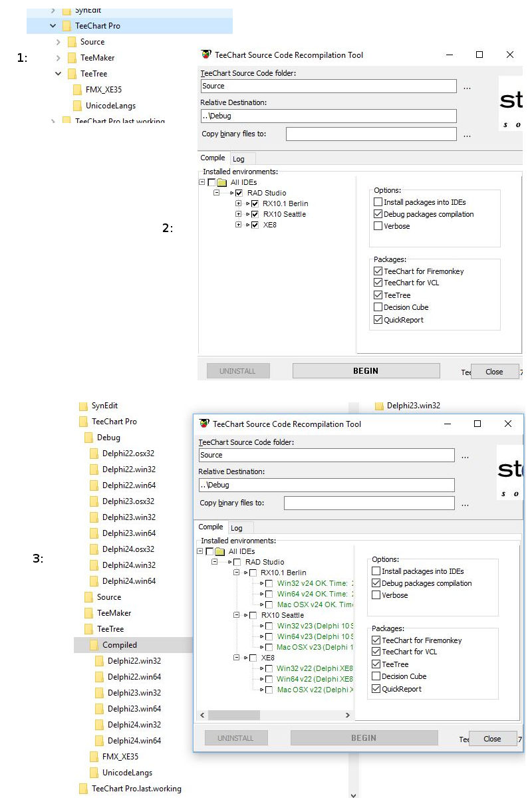Open the Log tab in the dialog with enabled BEGIN
Image resolution: width=532 pixels, height=798 pixels.
pyautogui.click(x=239, y=159)
